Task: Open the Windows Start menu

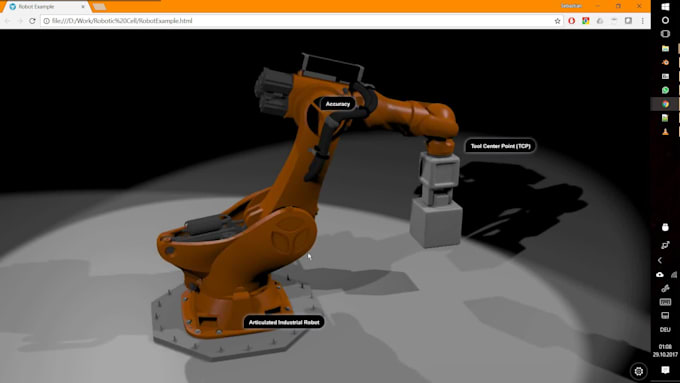Action: coord(665,7)
